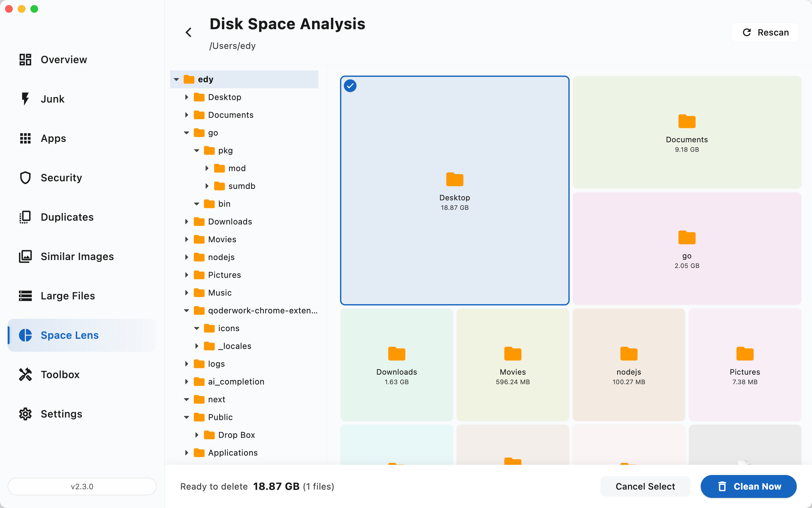The height and width of the screenshot is (508, 812).
Task: Click the folder icon in Downloads tile
Action: 396,353
